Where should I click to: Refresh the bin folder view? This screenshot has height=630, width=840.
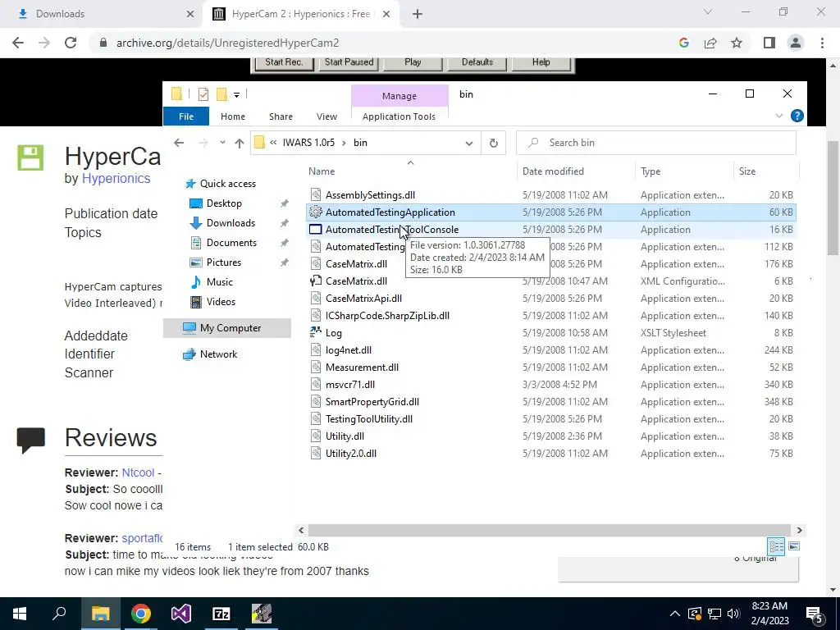coord(493,143)
